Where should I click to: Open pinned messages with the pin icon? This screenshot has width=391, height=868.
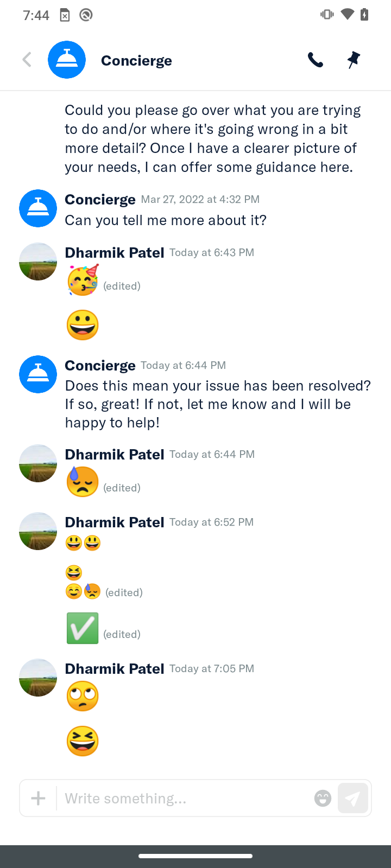[354, 60]
